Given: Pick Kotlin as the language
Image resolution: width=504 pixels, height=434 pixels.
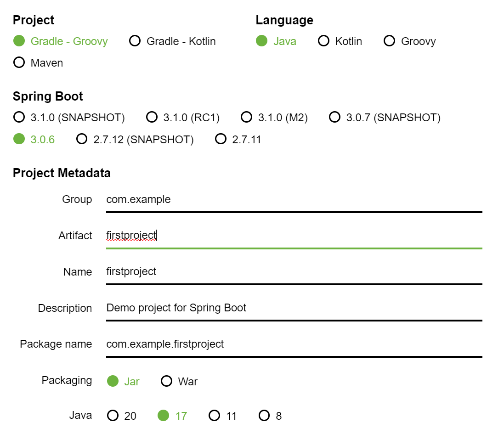Looking at the screenshot, I should pyautogui.click(x=324, y=41).
